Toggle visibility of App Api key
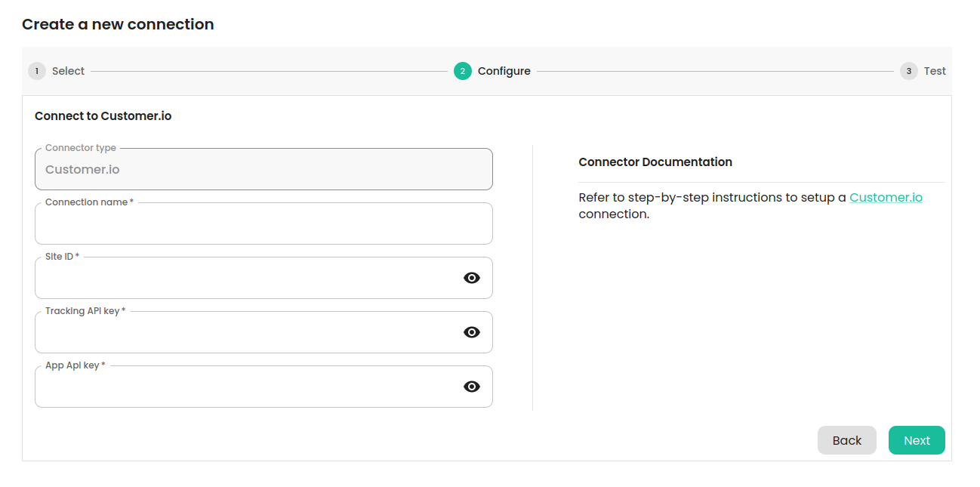This screenshot has width=980, height=487. pos(472,387)
